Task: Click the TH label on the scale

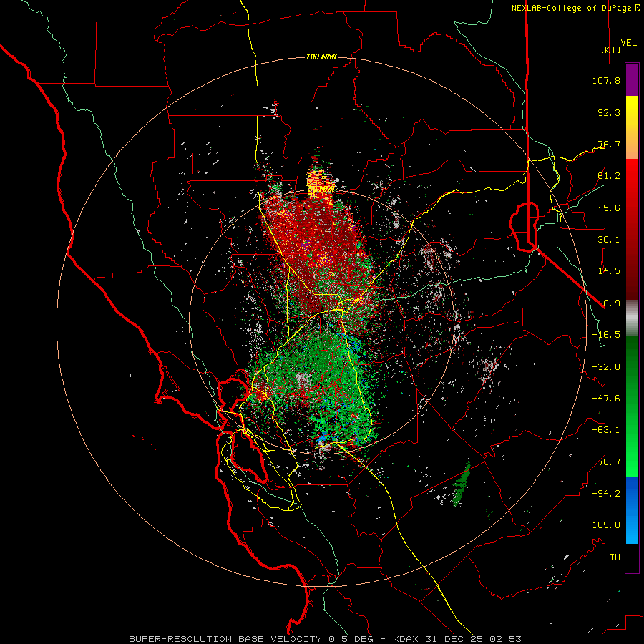Action: 615,557
